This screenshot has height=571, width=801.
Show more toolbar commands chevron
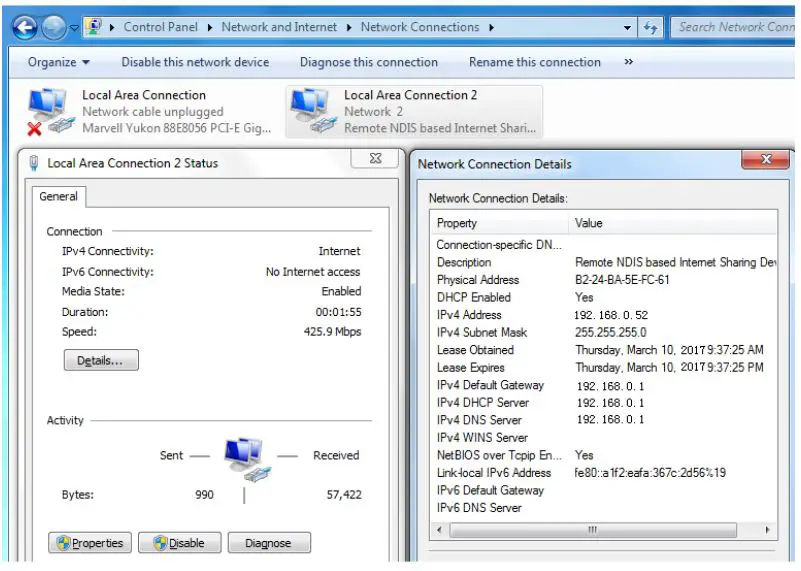click(x=629, y=62)
